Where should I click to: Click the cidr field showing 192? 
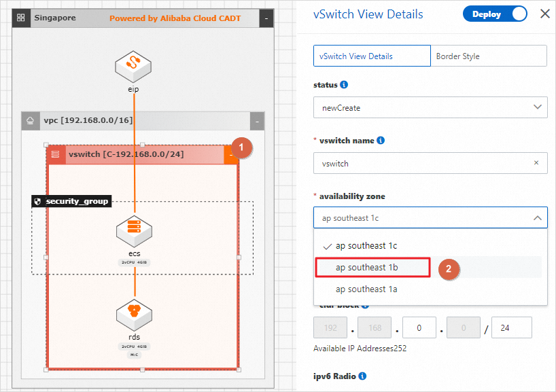(x=330, y=327)
